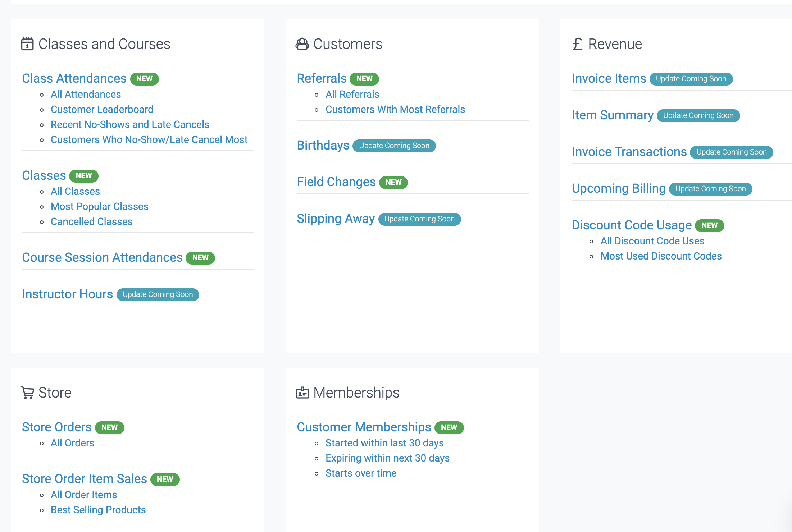This screenshot has height=532, width=792.
Task: Open Customer Leaderboard report
Action: (x=102, y=109)
